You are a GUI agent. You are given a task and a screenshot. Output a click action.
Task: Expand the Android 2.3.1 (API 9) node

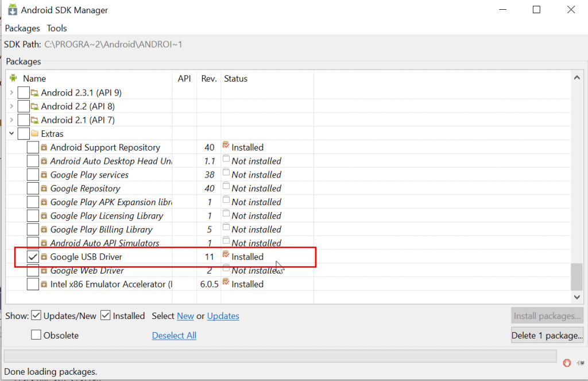tap(11, 93)
